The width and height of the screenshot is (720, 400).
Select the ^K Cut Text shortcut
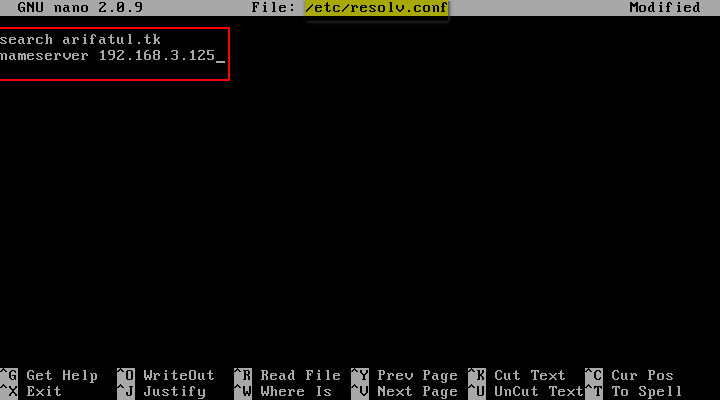point(517,375)
